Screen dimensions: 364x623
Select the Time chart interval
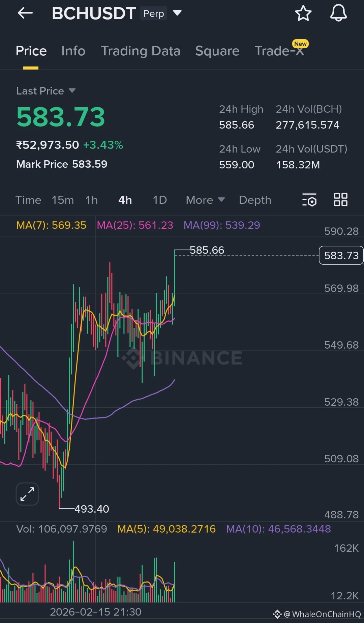point(28,200)
